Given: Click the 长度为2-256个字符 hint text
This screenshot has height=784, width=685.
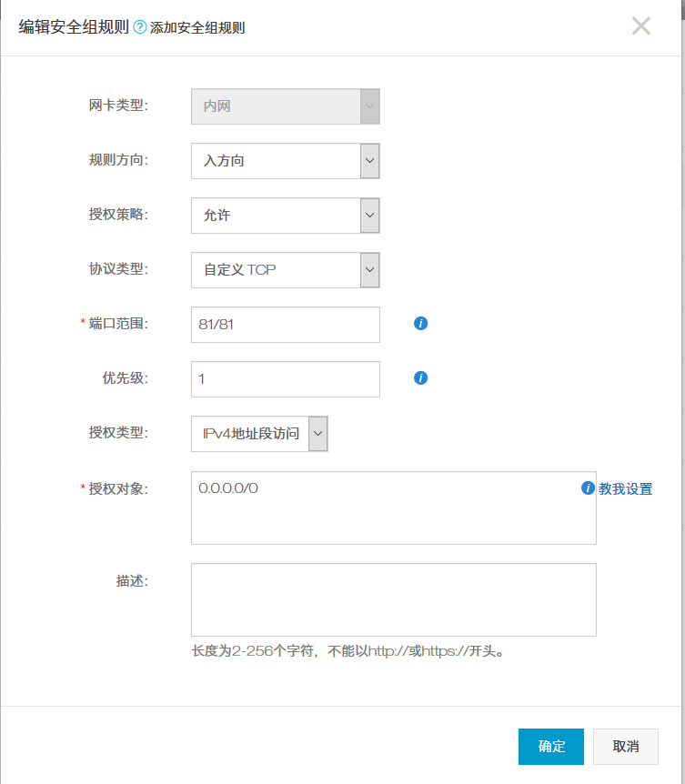Looking at the screenshot, I should [348, 651].
